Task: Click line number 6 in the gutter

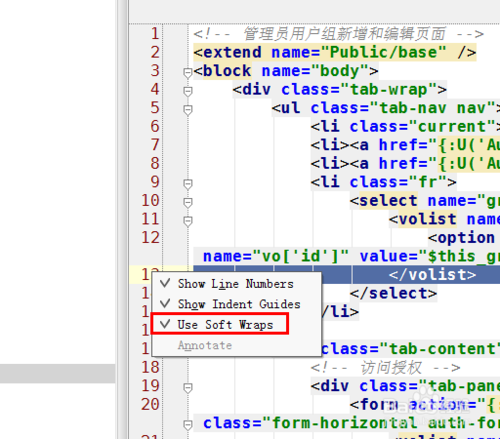Action: click(155, 126)
